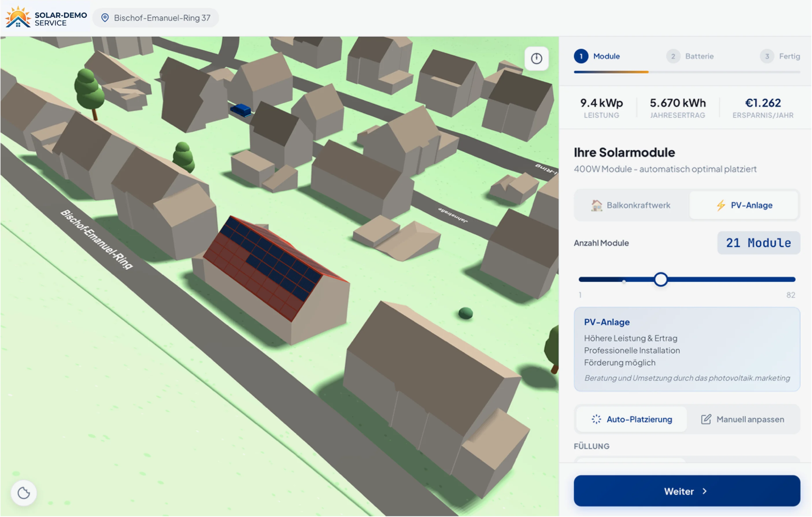Click the Solar-Demo Service sun logo
The height and width of the screenshot is (517, 812).
18,17
